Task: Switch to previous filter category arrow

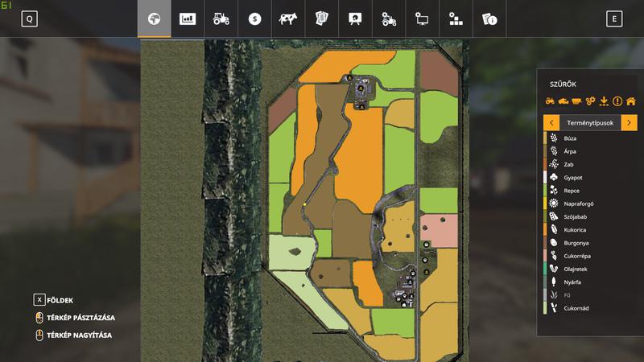Action: pos(551,122)
